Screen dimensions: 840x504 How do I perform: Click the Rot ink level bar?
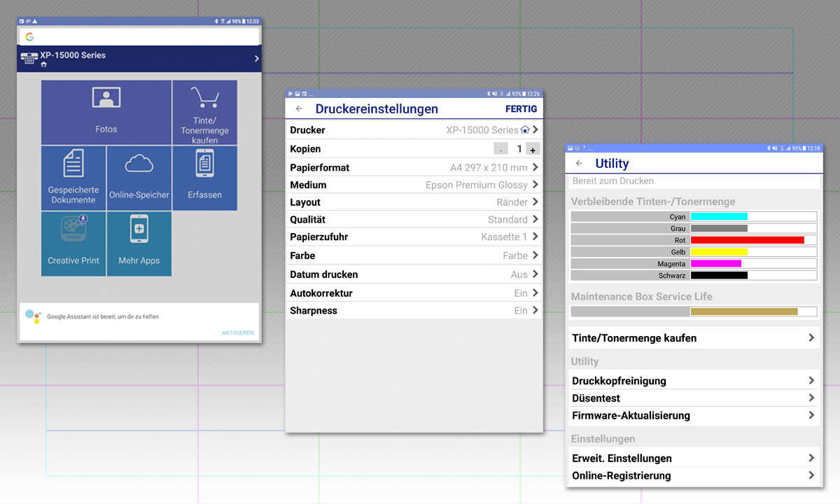pos(754,240)
